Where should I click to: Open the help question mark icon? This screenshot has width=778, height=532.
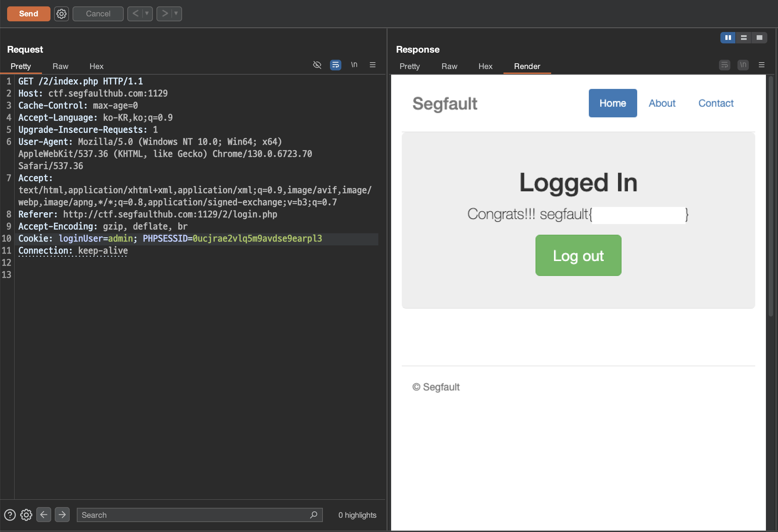[x=10, y=515]
